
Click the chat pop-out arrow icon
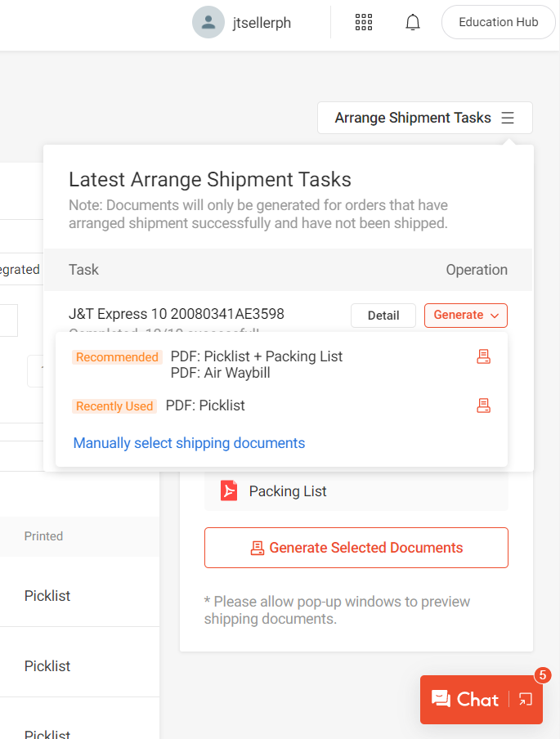click(x=523, y=700)
